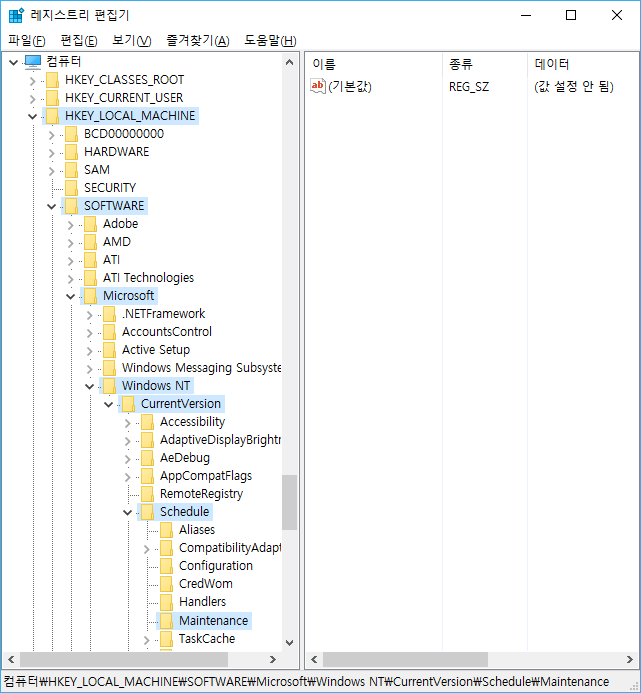The height and width of the screenshot is (693, 641).
Task: Click the ab string value icon for (기본값)
Action: [x=318, y=86]
